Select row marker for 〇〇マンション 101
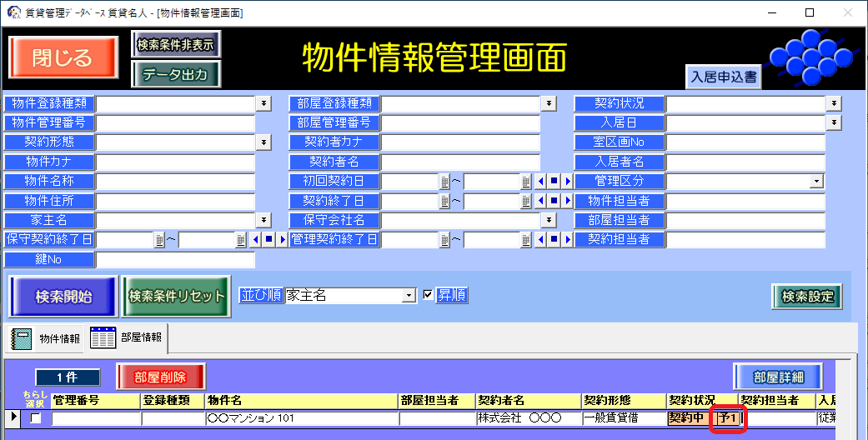 click(13, 417)
